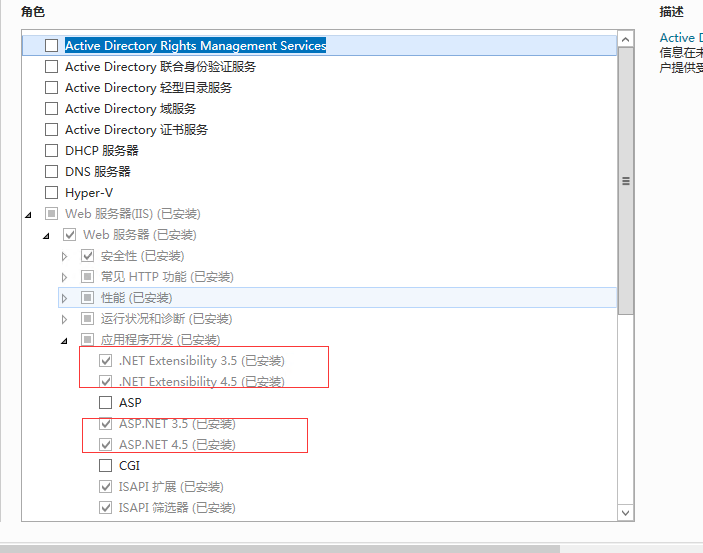The image size is (703, 553).
Task: Select the 性能 (已安装) row
Action: pos(337,298)
